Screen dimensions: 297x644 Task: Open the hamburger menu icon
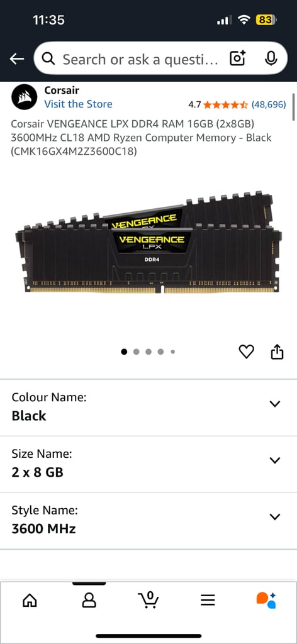point(208,600)
